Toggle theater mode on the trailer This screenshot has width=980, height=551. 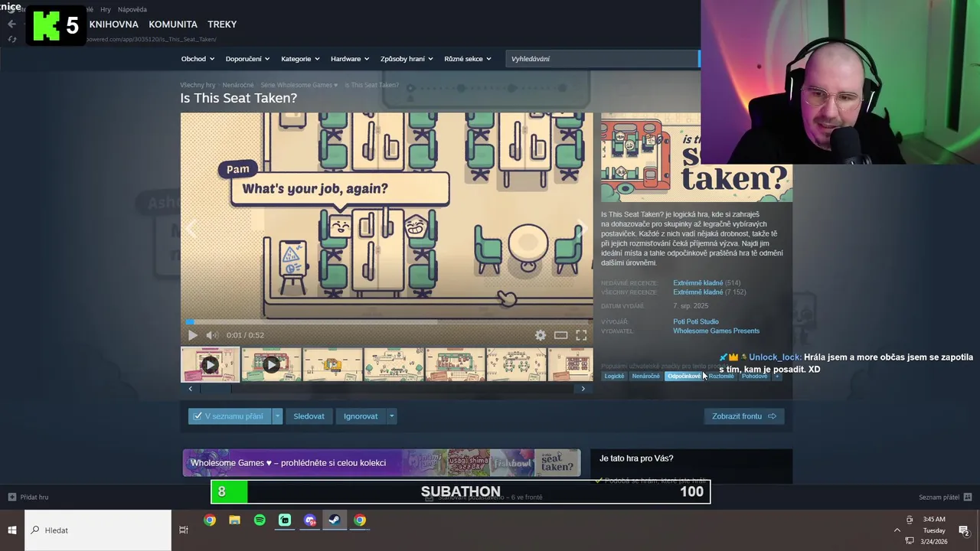pyautogui.click(x=561, y=335)
